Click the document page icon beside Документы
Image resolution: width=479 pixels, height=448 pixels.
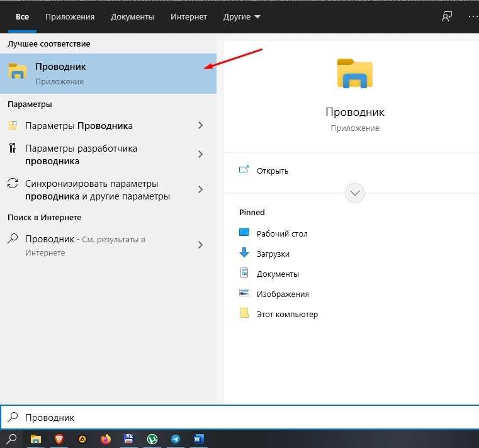244,272
